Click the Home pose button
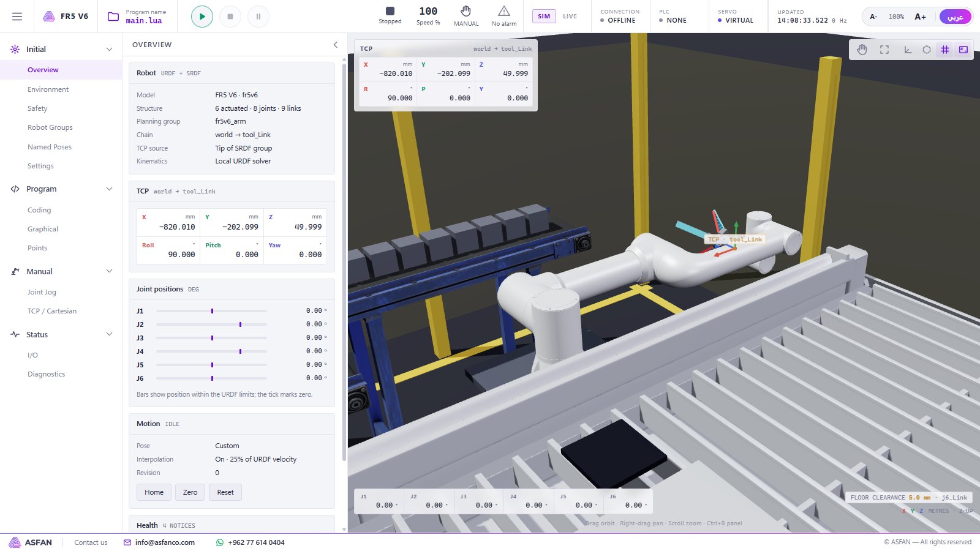The height and width of the screenshot is (551, 980). pyautogui.click(x=154, y=492)
